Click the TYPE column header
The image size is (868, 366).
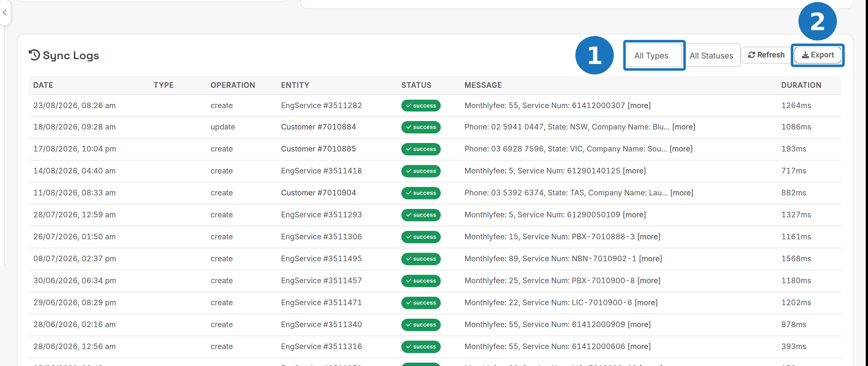click(x=164, y=85)
